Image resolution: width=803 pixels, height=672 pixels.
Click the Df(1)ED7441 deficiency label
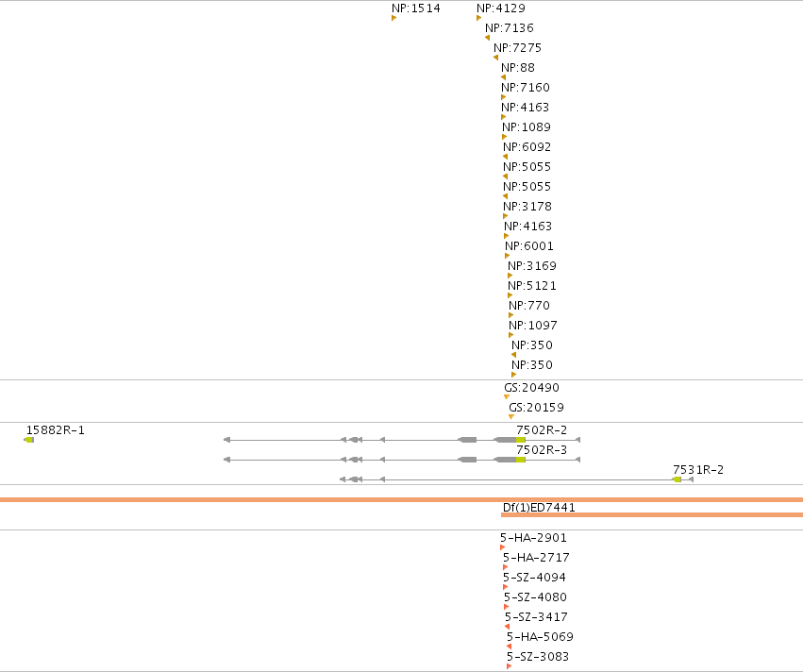539,507
